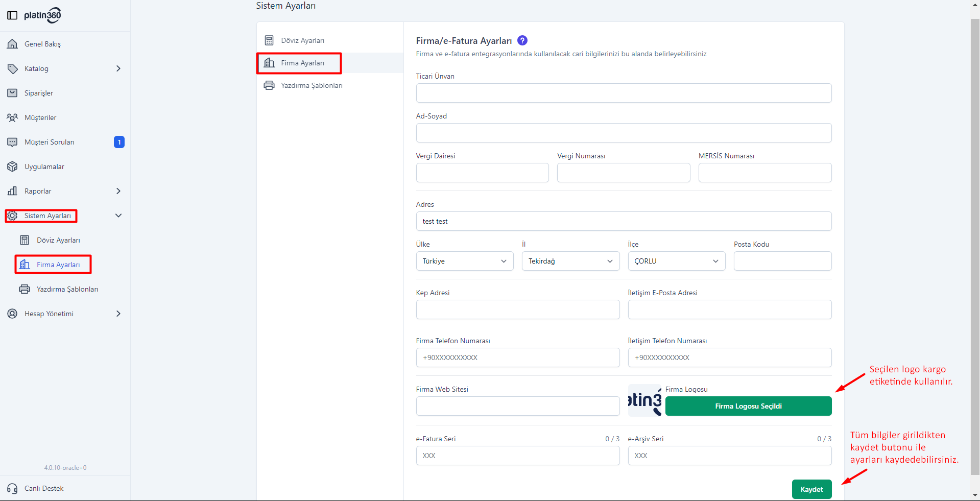Click the Sistem Ayarları gear icon
Viewport: 980px width, 501px height.
coord(12,216)
